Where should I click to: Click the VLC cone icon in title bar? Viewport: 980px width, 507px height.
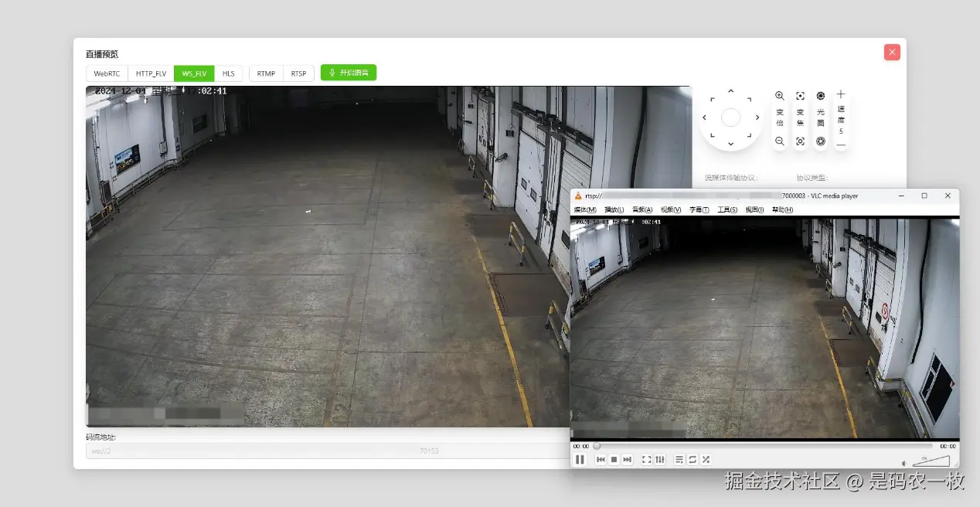coord(578,196)
